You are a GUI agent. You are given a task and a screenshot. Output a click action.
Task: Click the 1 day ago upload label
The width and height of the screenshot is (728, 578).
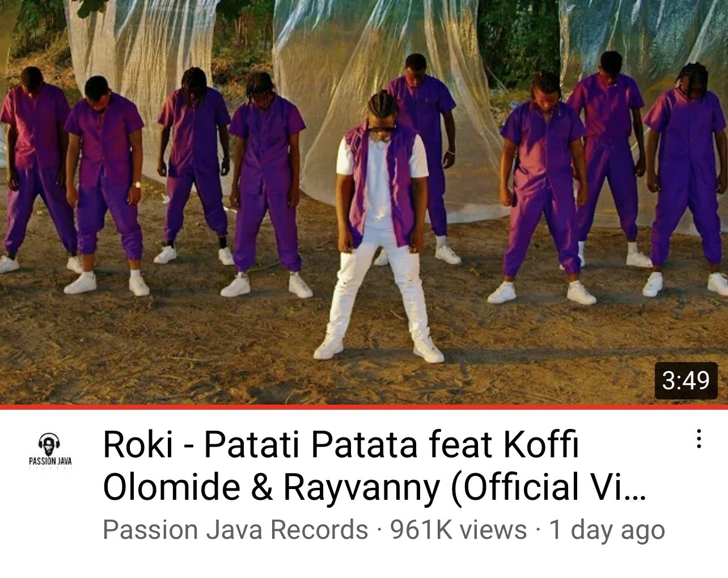[x=607, y=530]
